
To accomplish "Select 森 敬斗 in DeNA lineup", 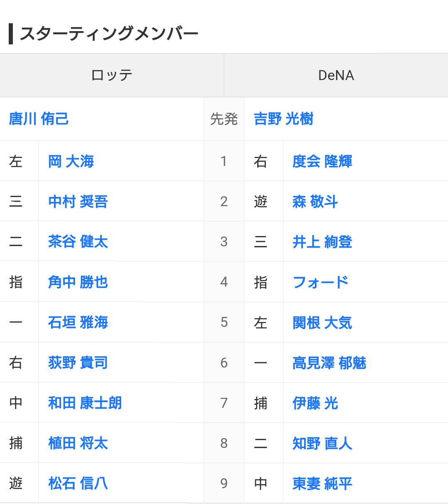I will click(315, 202).
